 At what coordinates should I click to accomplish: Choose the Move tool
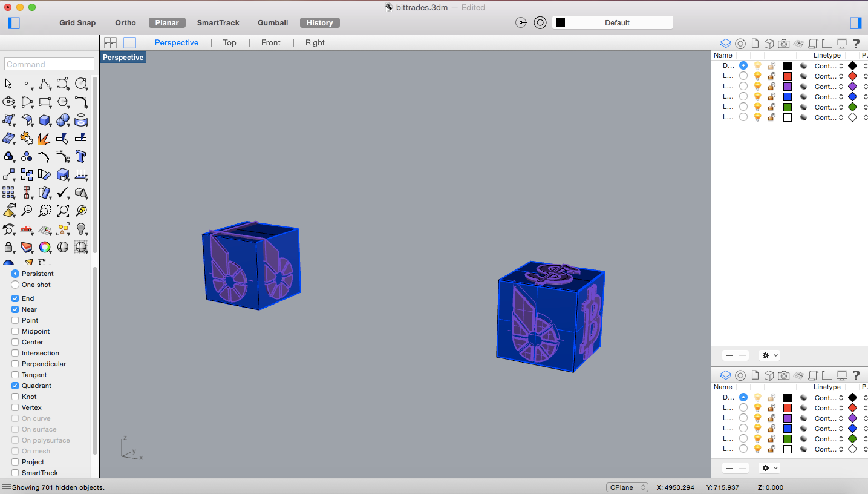[x=8, y=175]
